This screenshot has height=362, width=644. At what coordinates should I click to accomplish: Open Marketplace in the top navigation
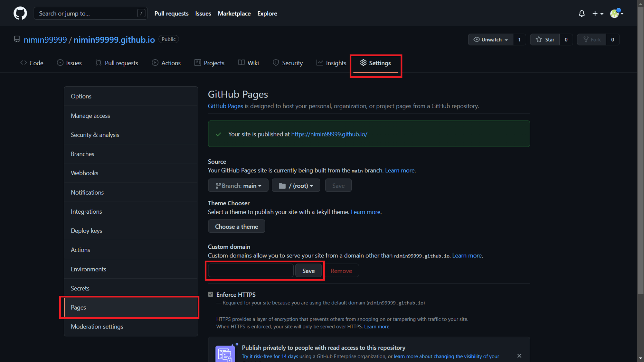coord(234,14)
